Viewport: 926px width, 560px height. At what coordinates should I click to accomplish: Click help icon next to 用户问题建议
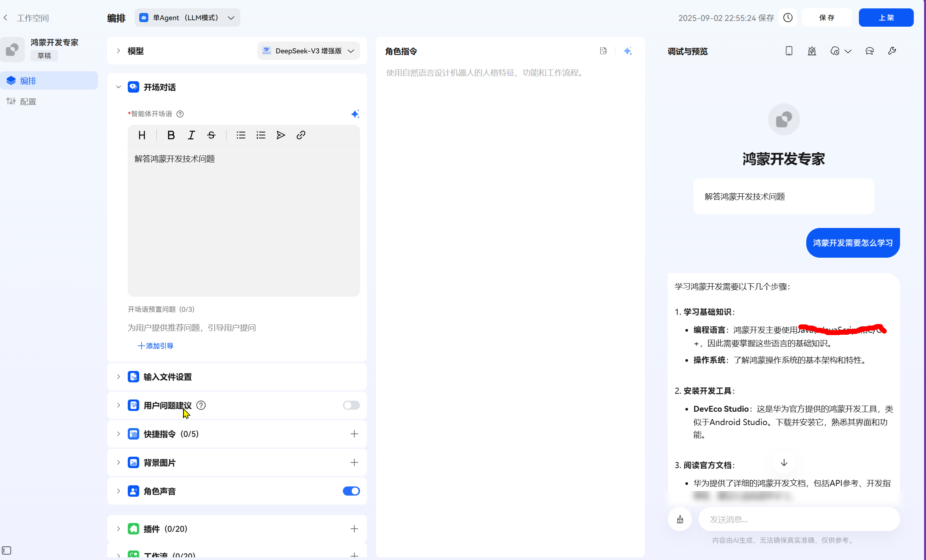[201, 405]
